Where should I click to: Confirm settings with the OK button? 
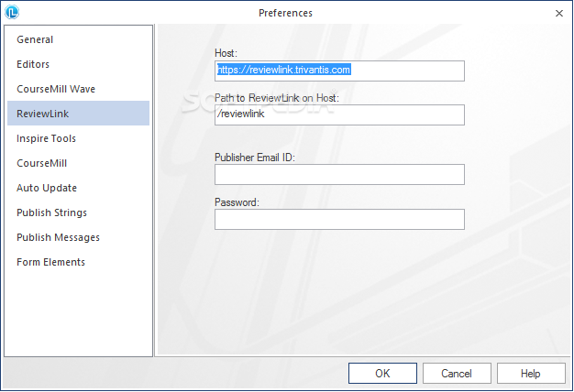pos(382,374)
